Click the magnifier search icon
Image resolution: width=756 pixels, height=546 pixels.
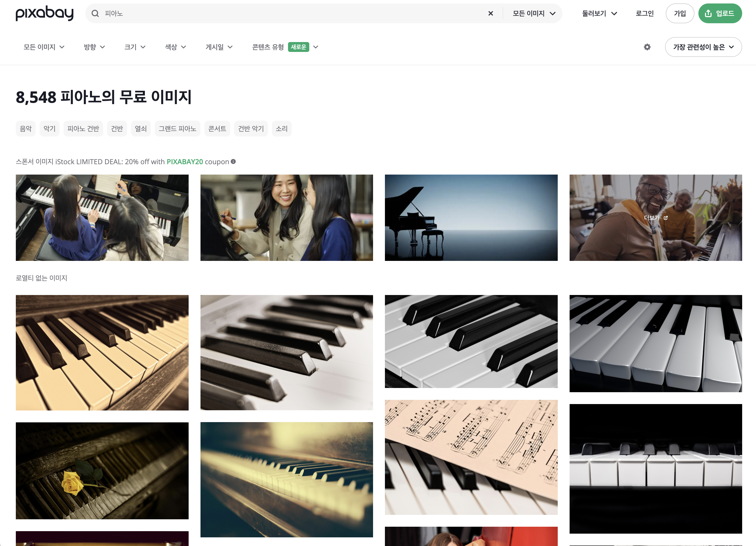pyautogui.click(x=95, y=13)
